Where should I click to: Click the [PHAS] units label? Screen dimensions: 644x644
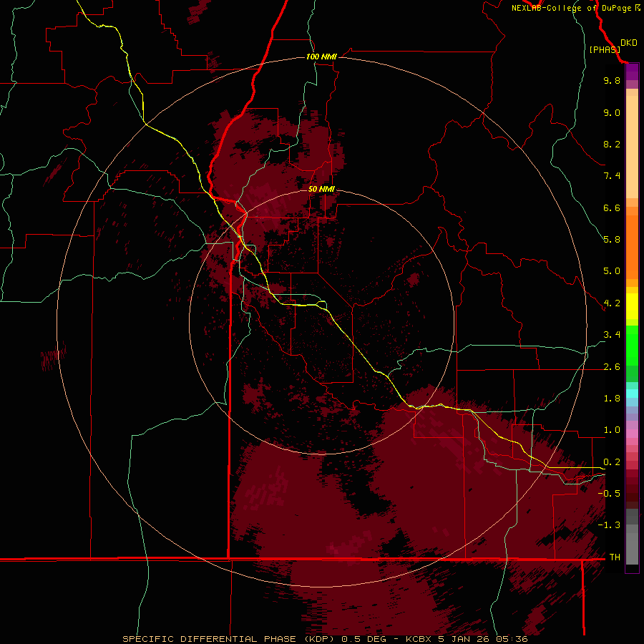coord(605,49)
